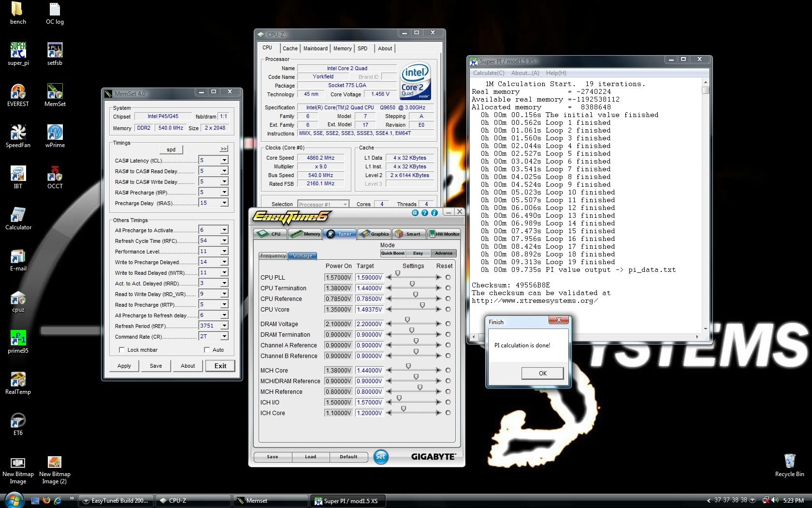Open EasyTune6 HW Monitor tab
This screenshot has height=508, width=812.
(444, 234)
